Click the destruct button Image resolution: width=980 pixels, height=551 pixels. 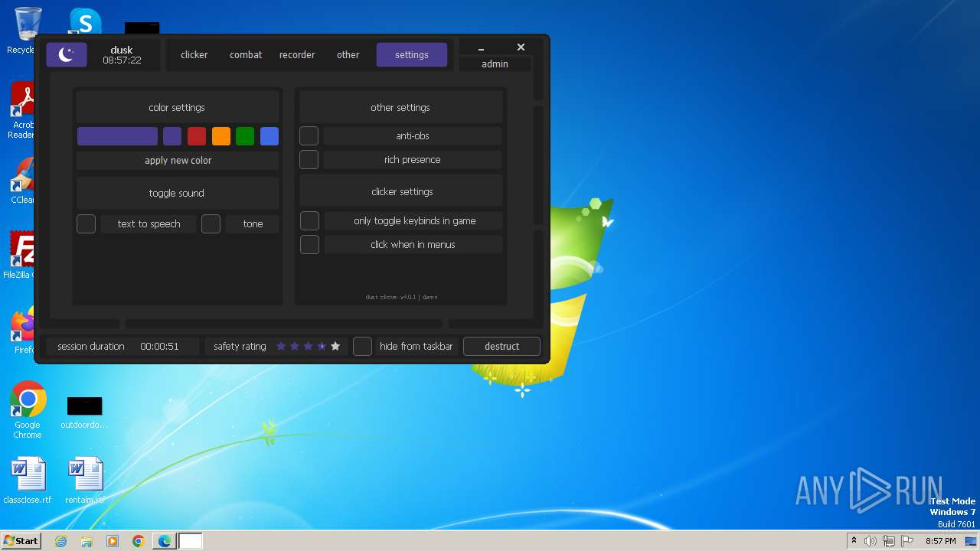[x=501, y=347]
